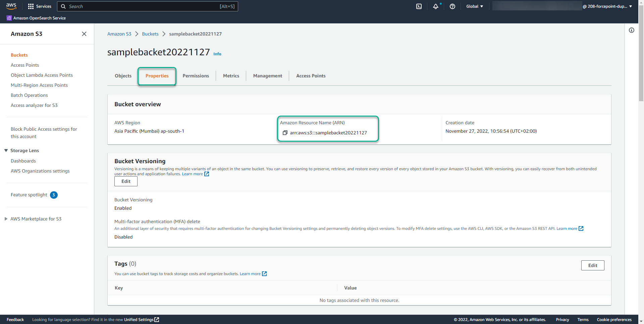Viewport: 644px width, 324px height.
Task: Open the notifications bell
Action: pos(435,6)
